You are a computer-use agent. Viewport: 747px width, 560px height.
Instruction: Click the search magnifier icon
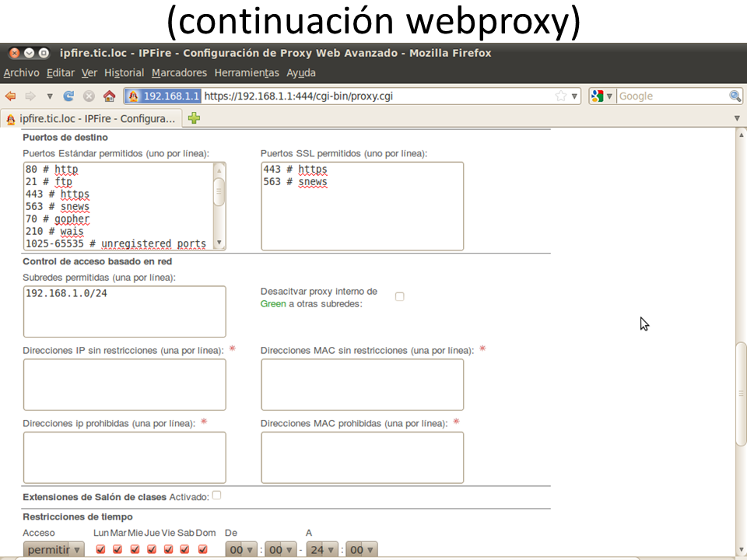[735, 96]
